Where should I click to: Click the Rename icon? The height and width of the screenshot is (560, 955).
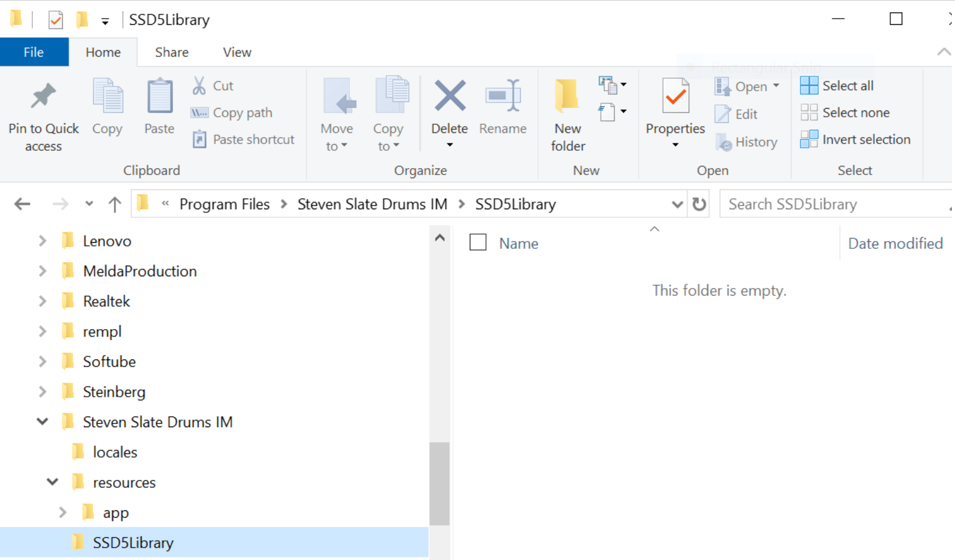503,96
